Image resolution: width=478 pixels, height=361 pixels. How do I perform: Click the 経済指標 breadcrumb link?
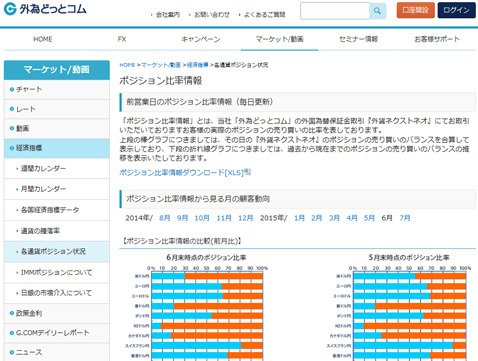[x=198, y=65]
